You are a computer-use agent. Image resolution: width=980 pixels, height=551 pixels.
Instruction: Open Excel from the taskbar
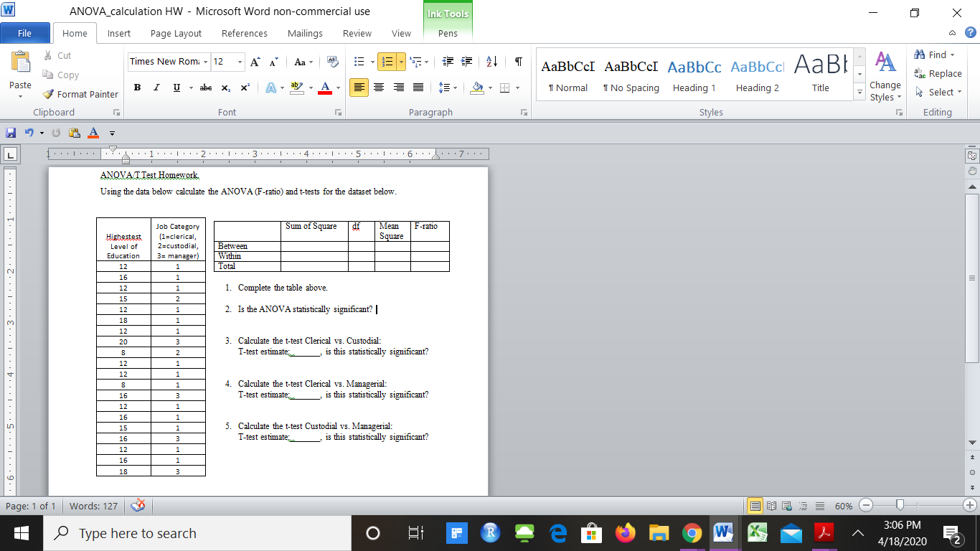pos(757,533)
